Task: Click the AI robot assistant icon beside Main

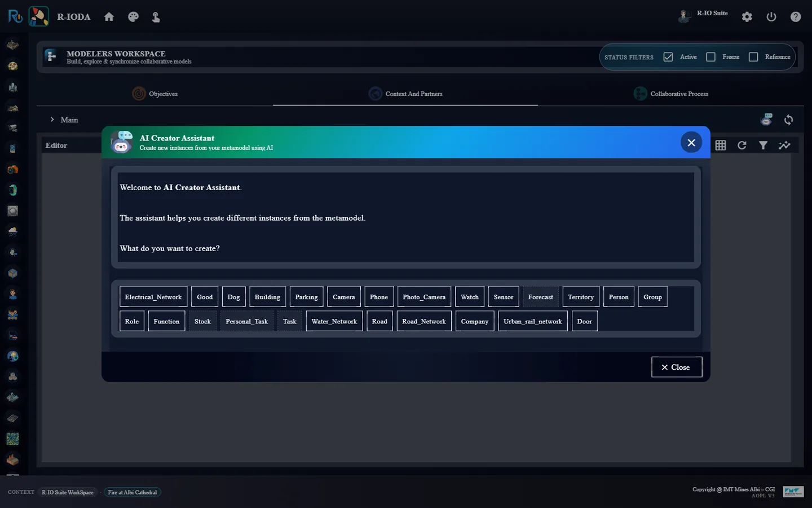Action: click(766, 120)
